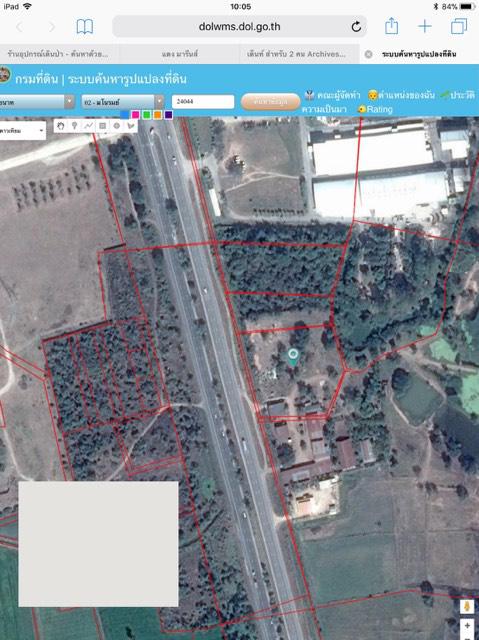Switch to the Archives browser tab
The height and width of the screenshot is (640, 479).
pos(297,54)
